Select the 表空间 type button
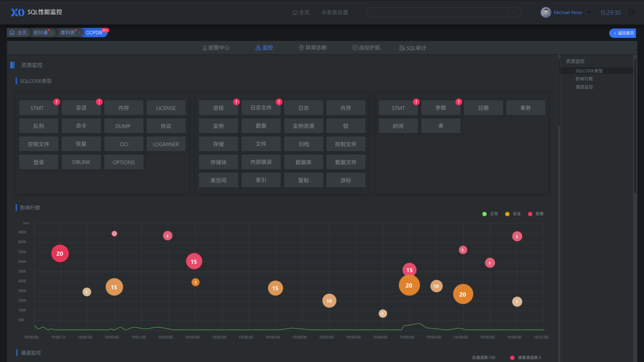The height and width of the screenshot is (362, 644). click(x=218, y=180)
